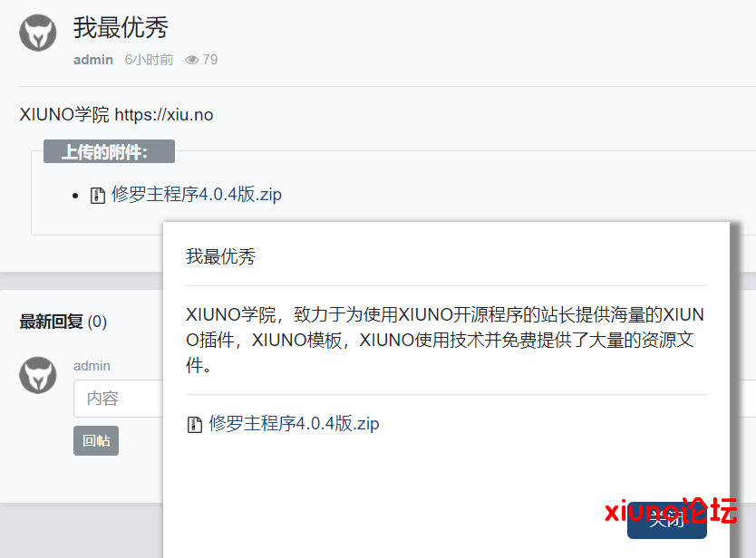This screenshot has height=558, width=756.
Task: Submit the reply with the 回帖 button
Action: click(x=96, y=440)
